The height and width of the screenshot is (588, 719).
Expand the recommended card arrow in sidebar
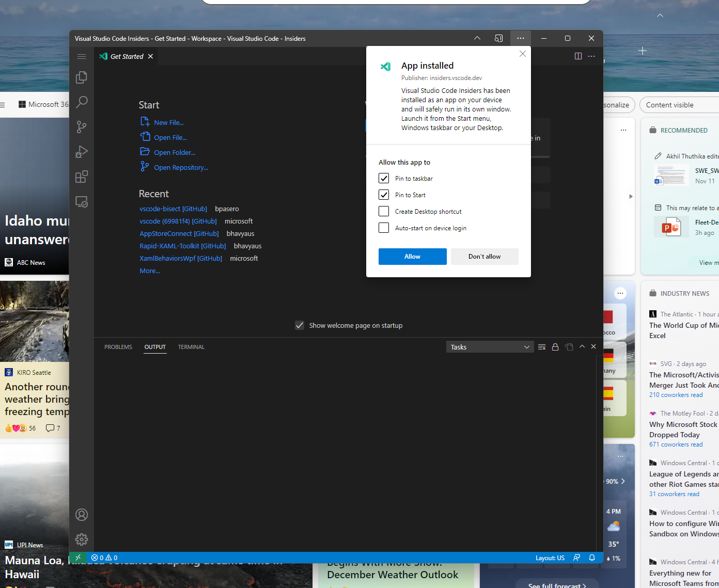pos(631,197)
